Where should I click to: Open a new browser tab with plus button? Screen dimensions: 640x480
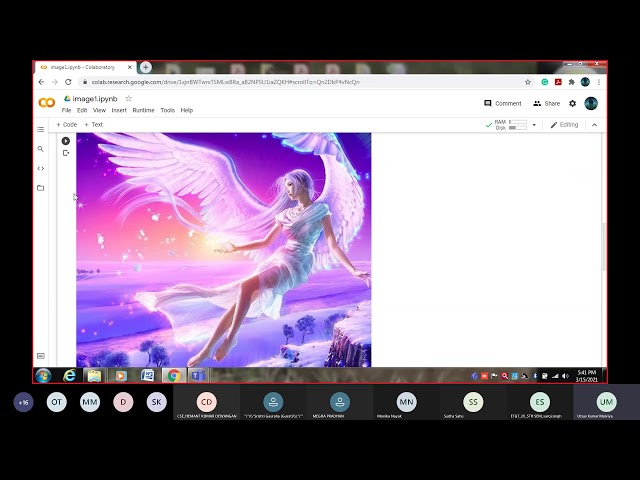click(x=146, y=67)
